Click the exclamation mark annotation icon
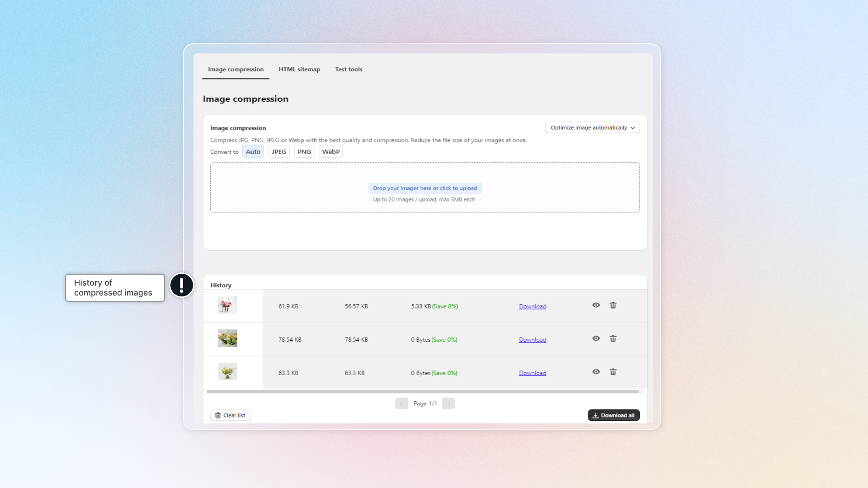This screenshot has width=868, height=488. (x=182, y=285)
